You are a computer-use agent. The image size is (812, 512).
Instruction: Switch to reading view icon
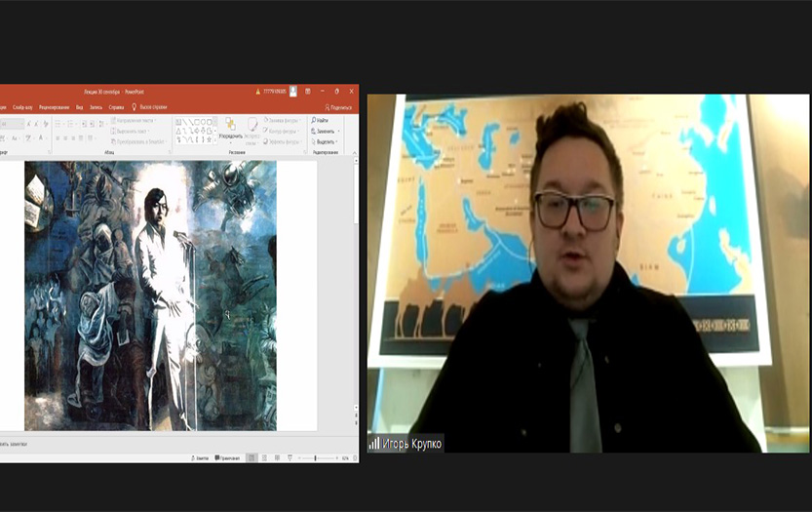[x=277, y=457]
